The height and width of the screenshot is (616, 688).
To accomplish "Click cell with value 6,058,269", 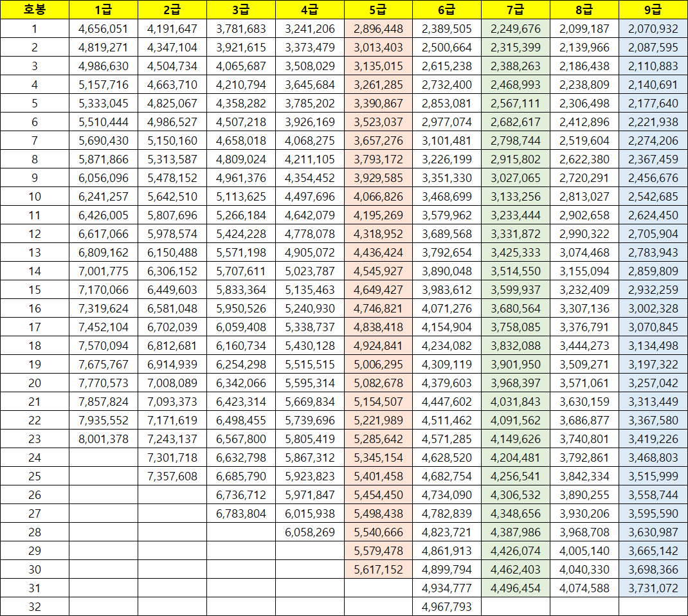I will pos(310,532).
